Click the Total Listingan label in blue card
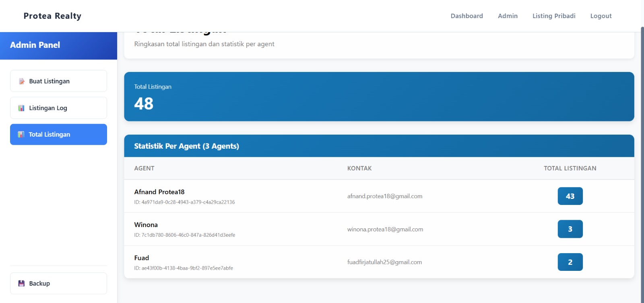 pos(153,87)
